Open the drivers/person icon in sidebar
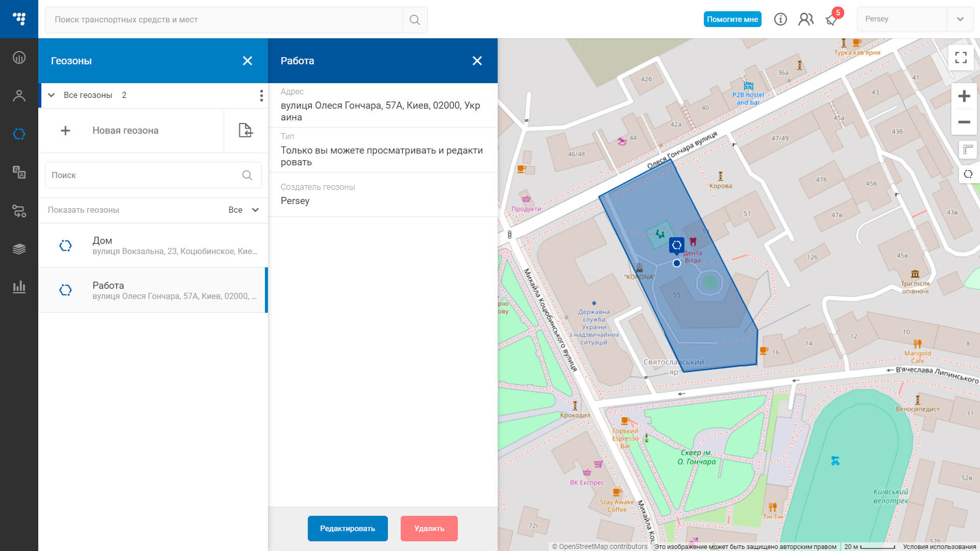Screen dimensions: 980x551 [19, 95]
